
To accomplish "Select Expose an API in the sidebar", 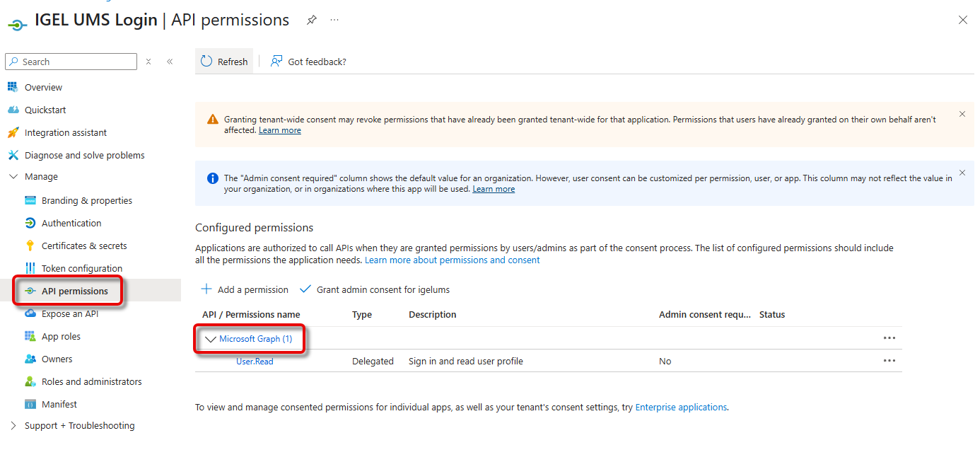I will [70, 313].
